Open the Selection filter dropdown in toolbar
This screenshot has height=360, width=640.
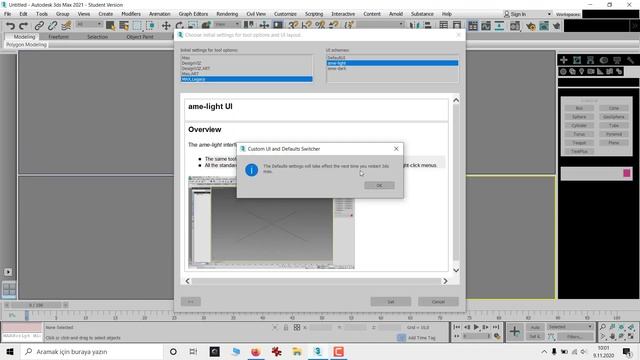(89, 24)
